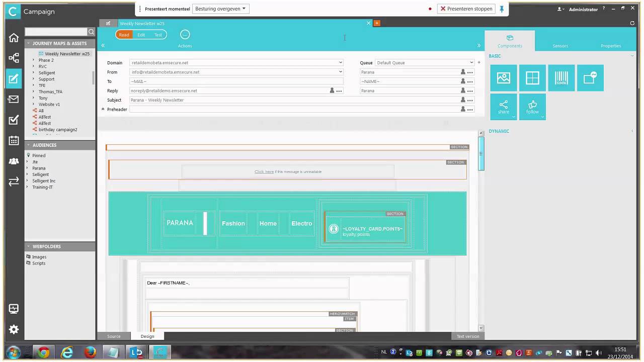
Task: Select Weekly Newsletter w25 in tree
Action: (67, 54)
